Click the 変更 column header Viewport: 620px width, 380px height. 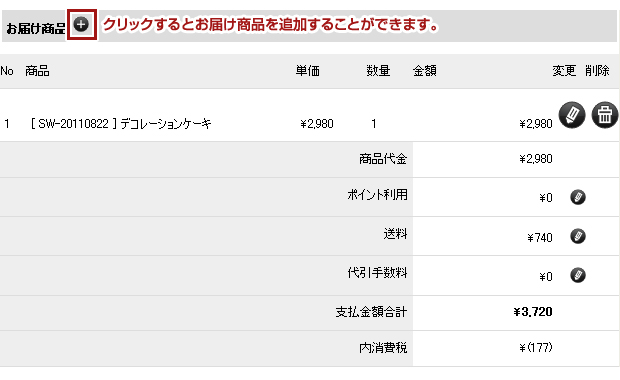[564, 71]
